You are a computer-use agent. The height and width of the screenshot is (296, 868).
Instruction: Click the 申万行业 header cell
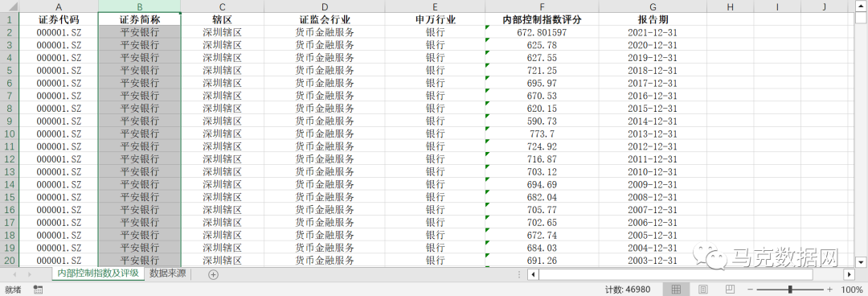click(435, 19)
